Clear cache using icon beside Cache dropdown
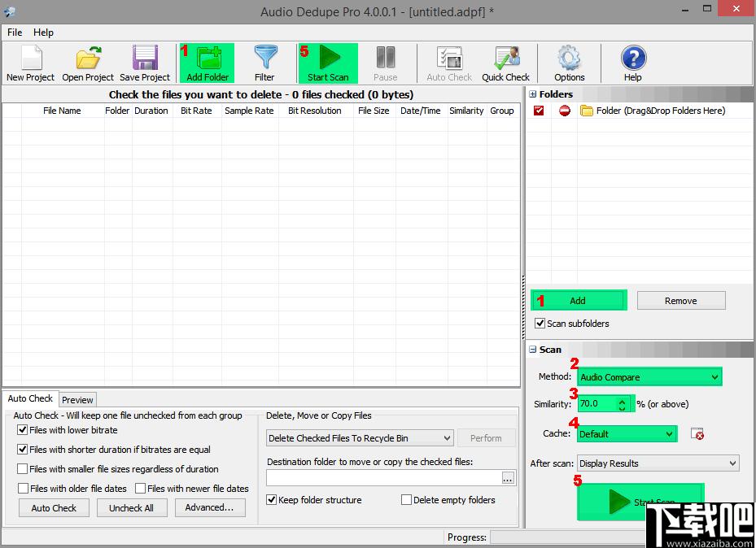 click(697, 434)
